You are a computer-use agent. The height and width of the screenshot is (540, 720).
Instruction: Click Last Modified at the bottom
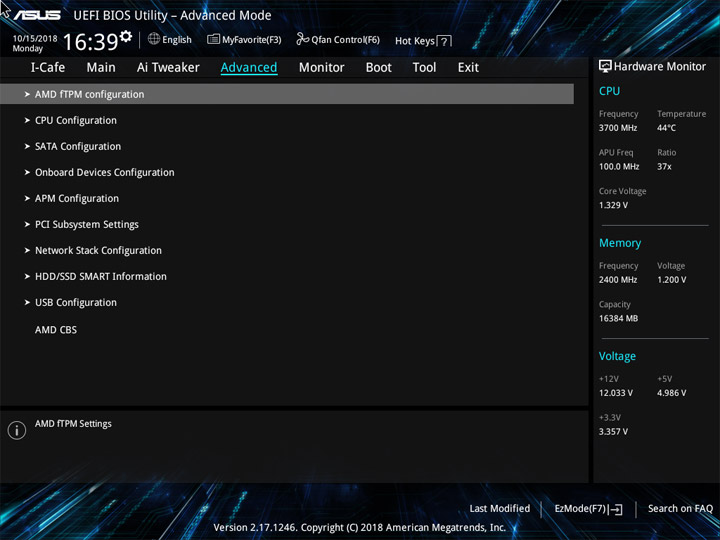500,508
